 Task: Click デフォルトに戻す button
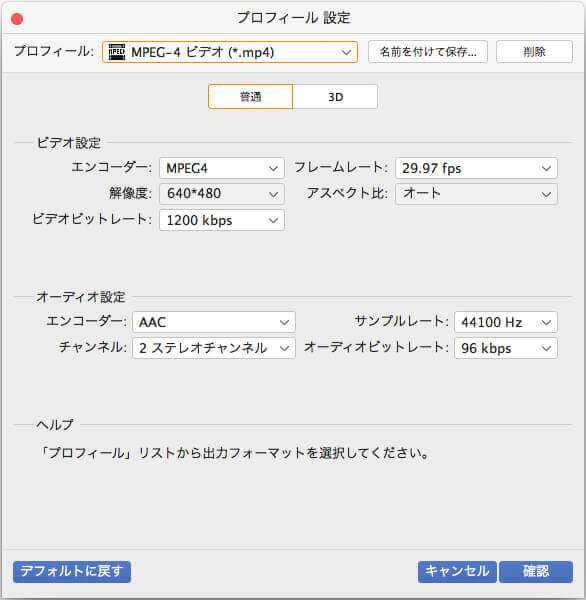pos(72,572)
